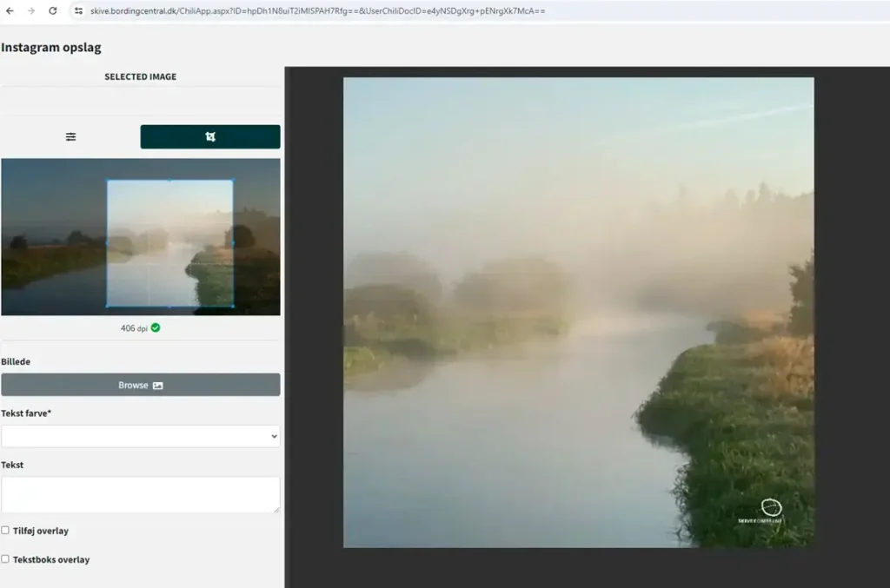Click the Browse button under Billede

[x=140, y=385]
